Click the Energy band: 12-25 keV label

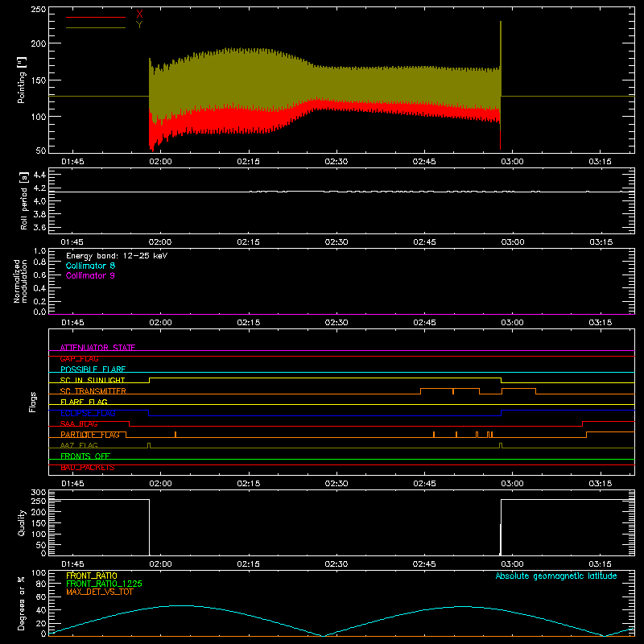click(117, 256)
